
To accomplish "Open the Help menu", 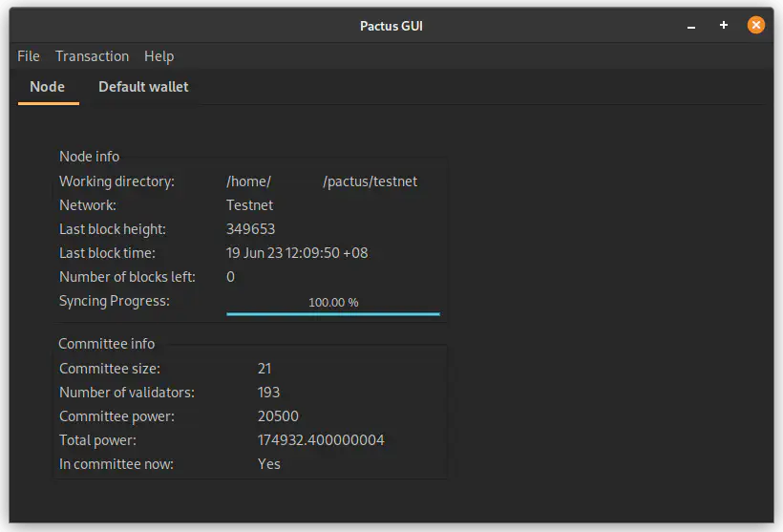I will [159, 56].
